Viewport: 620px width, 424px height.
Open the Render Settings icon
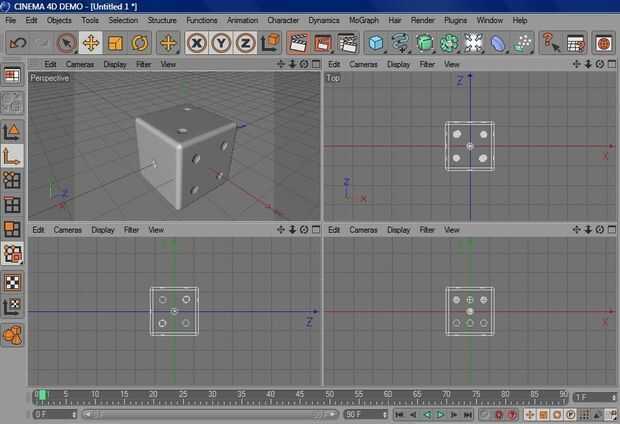347,43
